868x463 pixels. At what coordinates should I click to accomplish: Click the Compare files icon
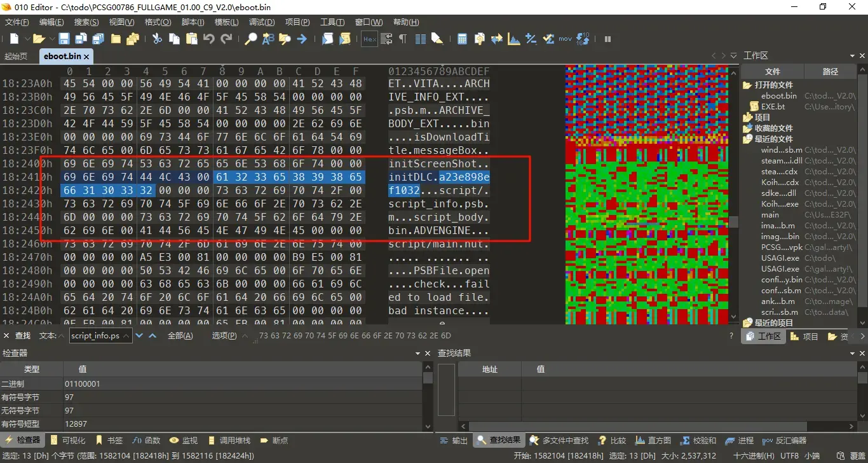coord(496,39)
